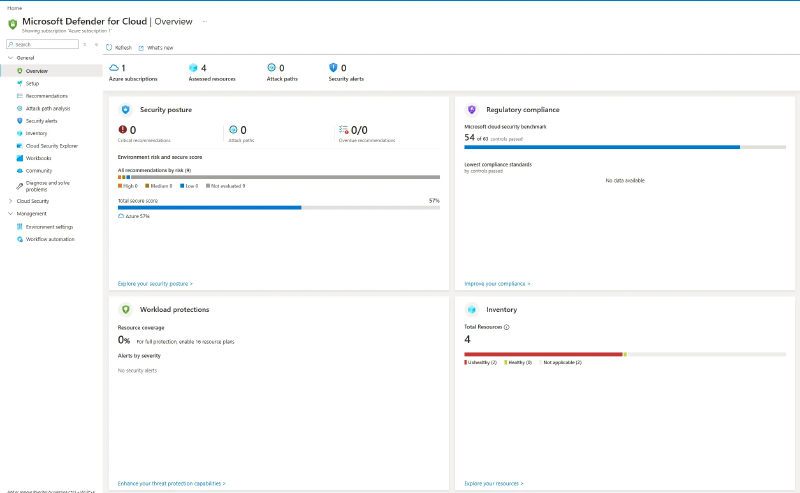
Task: Click the Defender for Cloud shield icon
Action: 13,23
